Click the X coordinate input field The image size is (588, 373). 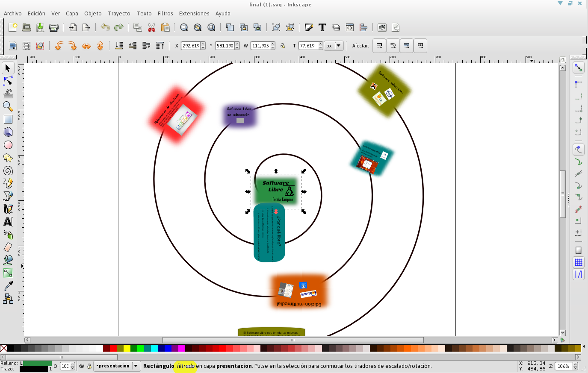(191, 46)
